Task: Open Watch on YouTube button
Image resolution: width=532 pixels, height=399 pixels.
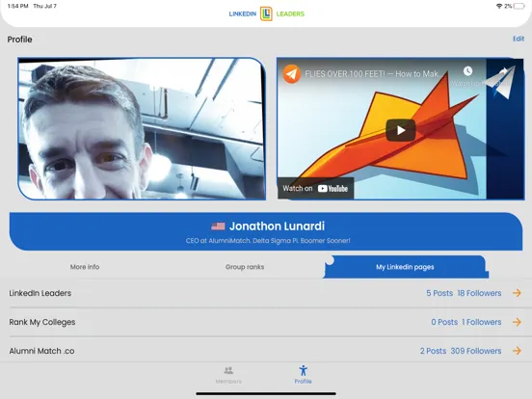Action: point(315,188)
